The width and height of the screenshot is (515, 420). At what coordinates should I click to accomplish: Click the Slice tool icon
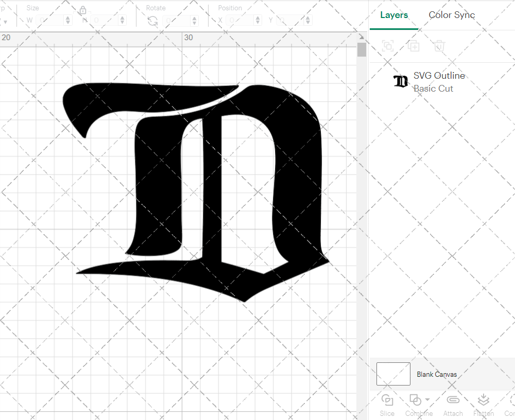[x=387, y=400]
